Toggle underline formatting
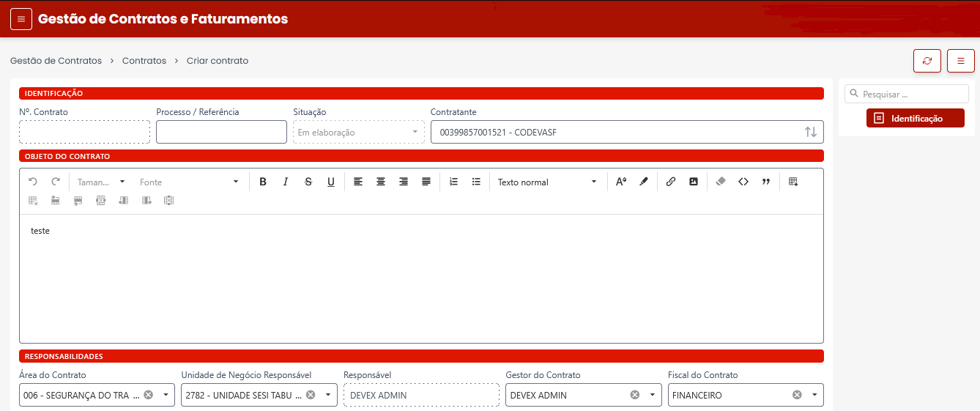Screen dimensions: 980x411 [x=331, y=182]
